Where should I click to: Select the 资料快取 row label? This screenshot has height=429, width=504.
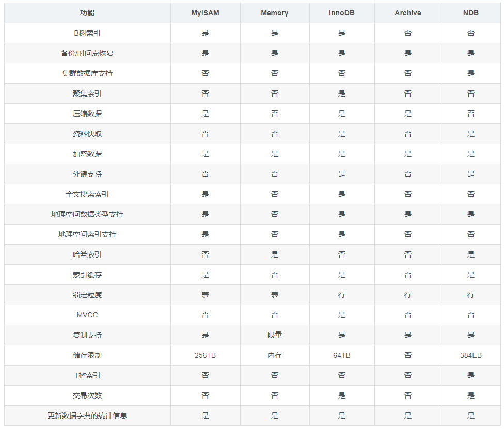[x=87, y=134]
